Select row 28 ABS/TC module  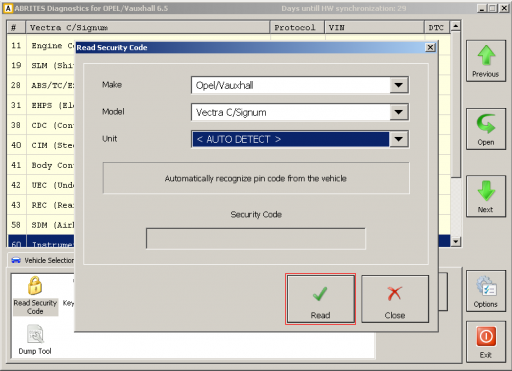coord(41,85)
